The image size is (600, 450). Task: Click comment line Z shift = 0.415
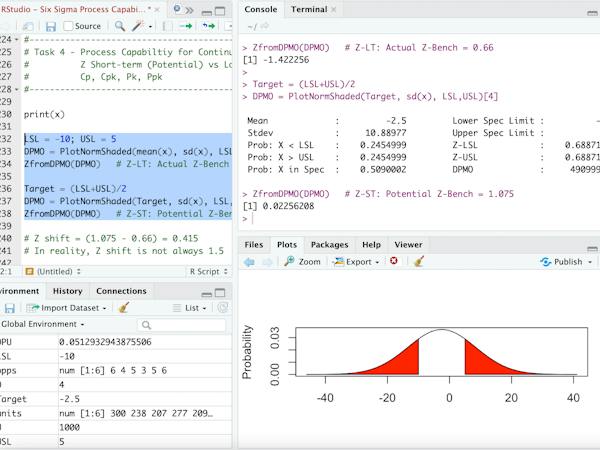[x=111, y=238]
